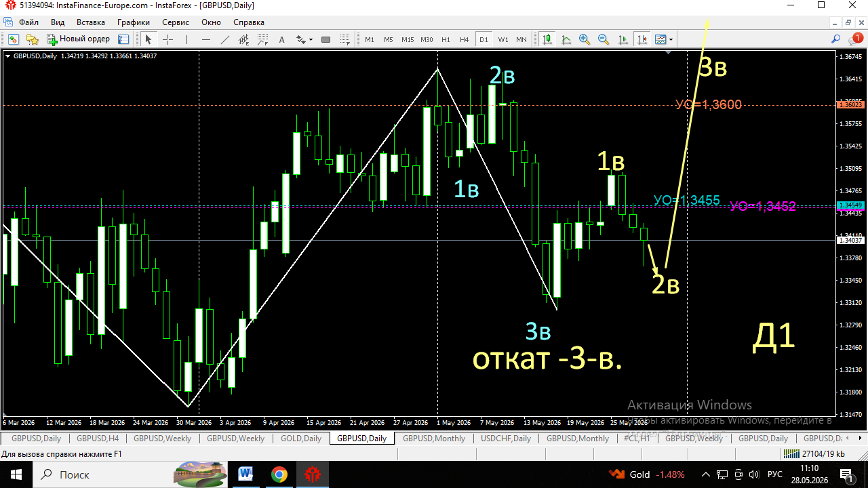Image resolution: width=868 pixels, height=488 pixels.
Task: Expand the chart Templates dropdown
Action: pyautogui.click(x=671, y=40)
